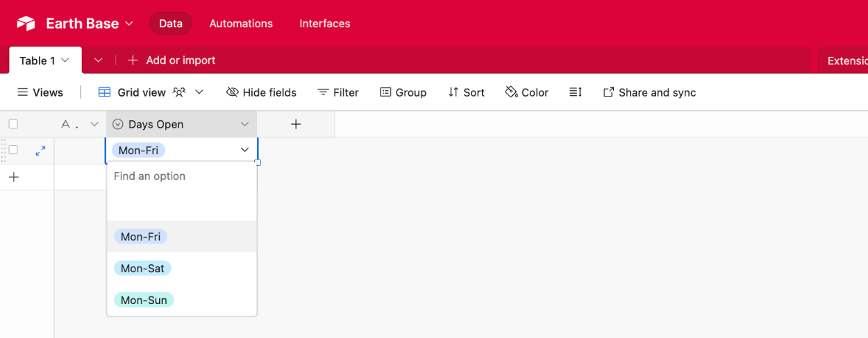This screenshot has width=868, height=338.
Task: Click the cell fill handle
Action: (258, 162)
